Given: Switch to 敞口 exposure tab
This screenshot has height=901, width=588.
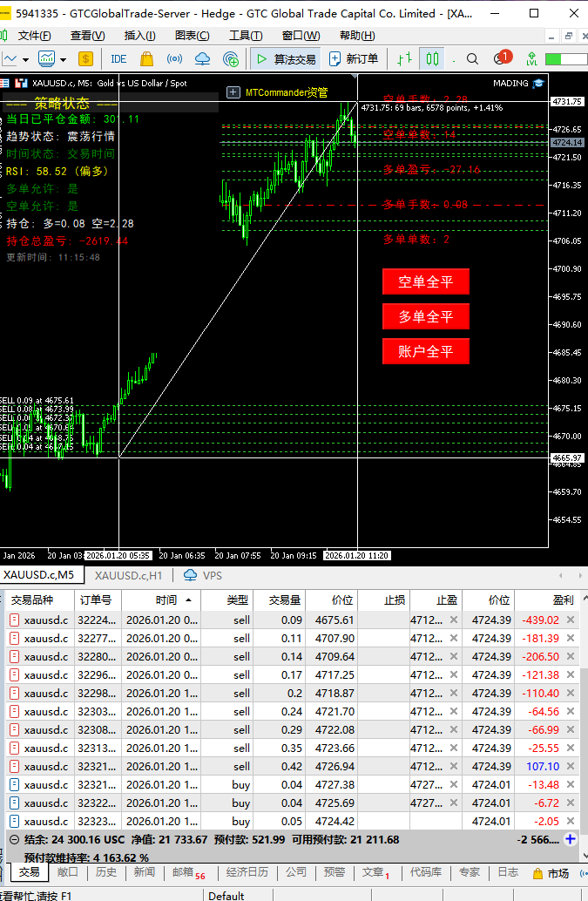Looking at the screenshot, I should tap(67, 872).
